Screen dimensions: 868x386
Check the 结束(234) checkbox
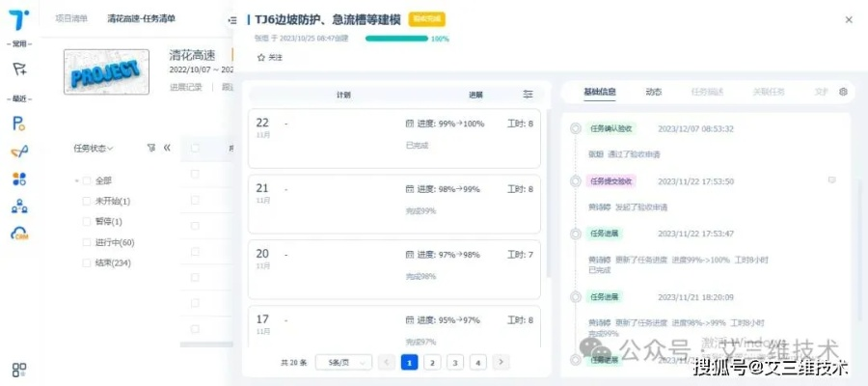coord(87,263)
